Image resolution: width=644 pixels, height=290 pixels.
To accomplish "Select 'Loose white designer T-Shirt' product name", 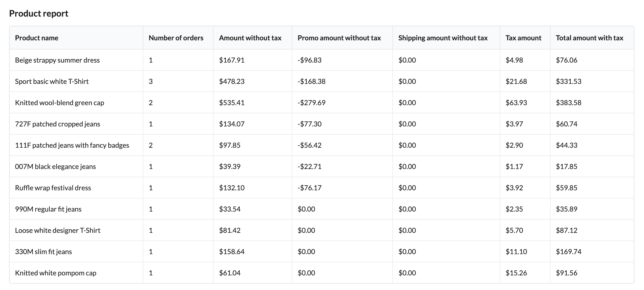I will click(58, 230).
